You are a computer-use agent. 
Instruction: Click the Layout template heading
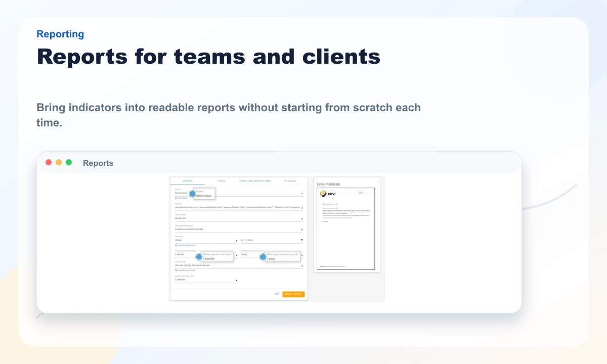pos(329,185)
